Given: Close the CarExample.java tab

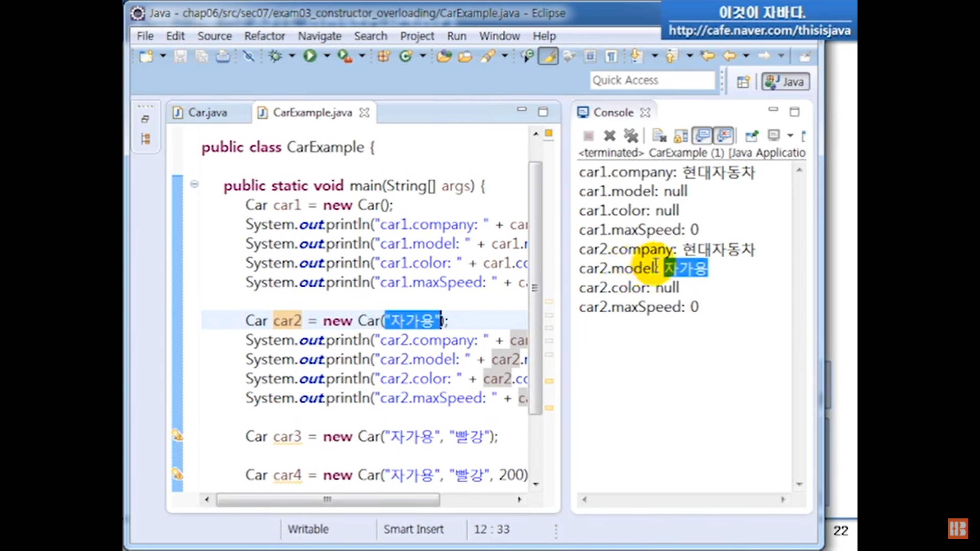Looking at the screenshot, I should [x=364, y=113].
